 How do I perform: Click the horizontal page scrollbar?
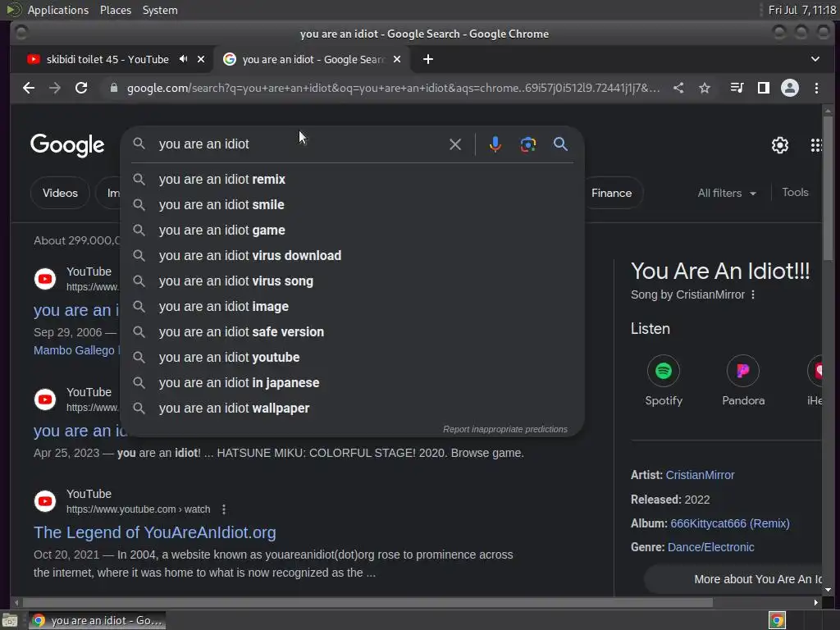[x=367, y=603]
